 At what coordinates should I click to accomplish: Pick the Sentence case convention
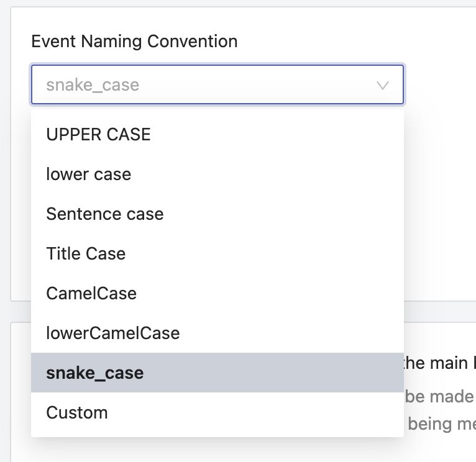pyautogui.click(x=105, y=214)
